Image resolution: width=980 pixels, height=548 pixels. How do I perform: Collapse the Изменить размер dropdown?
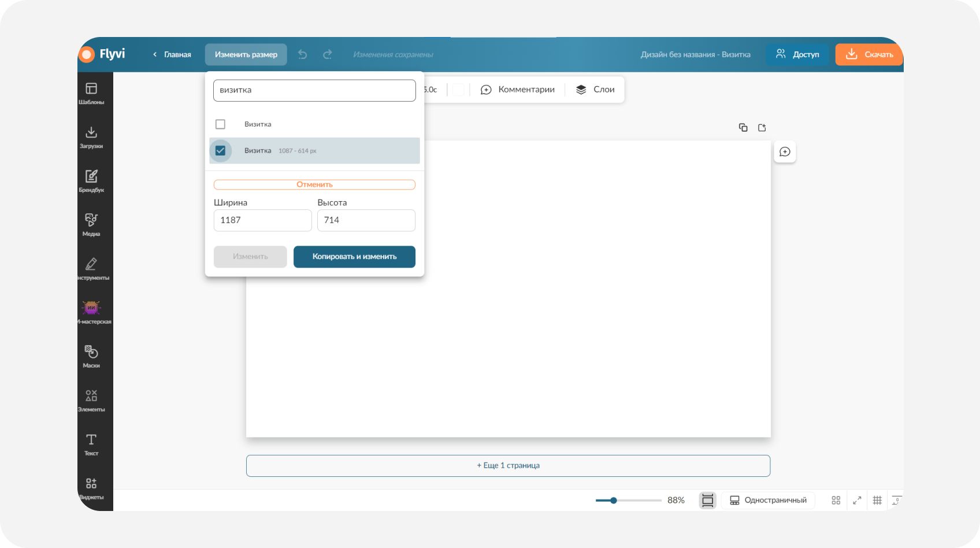[x=246, y=54]
